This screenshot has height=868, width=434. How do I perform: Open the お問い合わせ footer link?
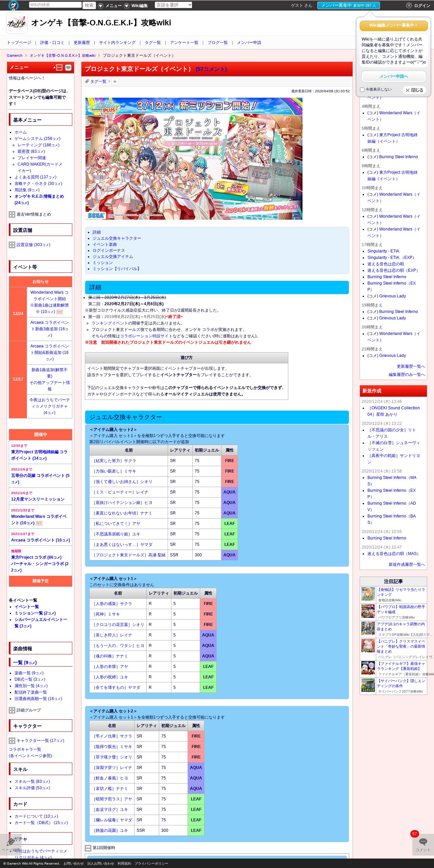73,863
